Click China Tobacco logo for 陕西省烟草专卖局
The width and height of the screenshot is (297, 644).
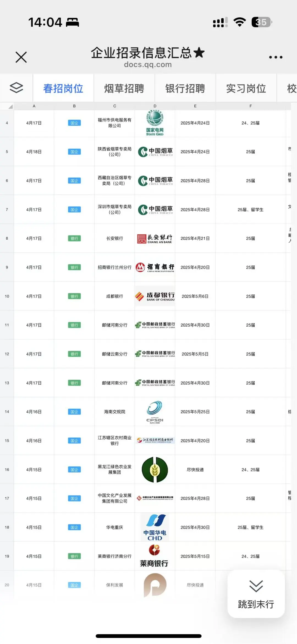tap(155, 152)
